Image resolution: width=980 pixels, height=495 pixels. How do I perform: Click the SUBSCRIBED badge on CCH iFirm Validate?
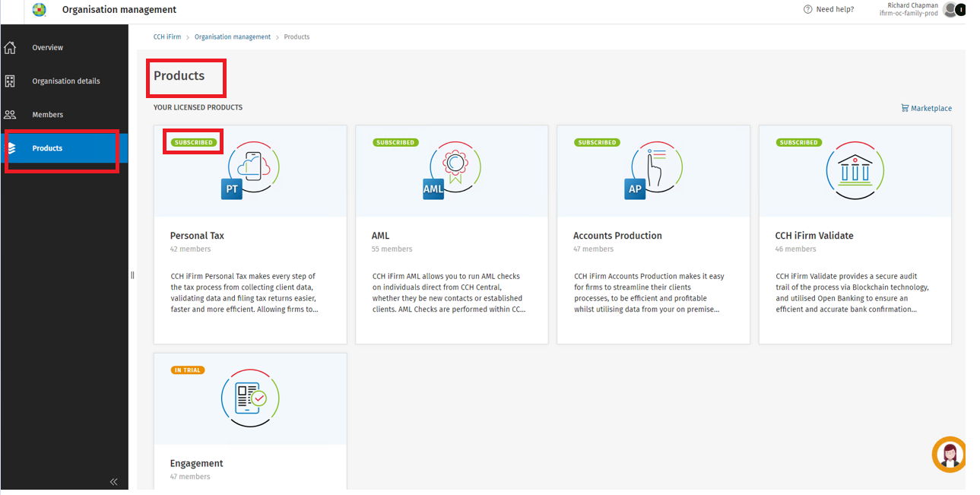coord(798,142)
